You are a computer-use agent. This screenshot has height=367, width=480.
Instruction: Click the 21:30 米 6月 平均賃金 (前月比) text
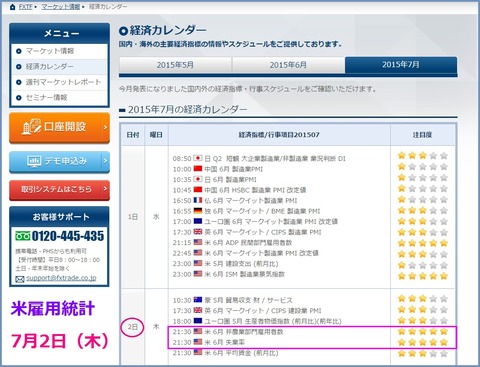225,353
